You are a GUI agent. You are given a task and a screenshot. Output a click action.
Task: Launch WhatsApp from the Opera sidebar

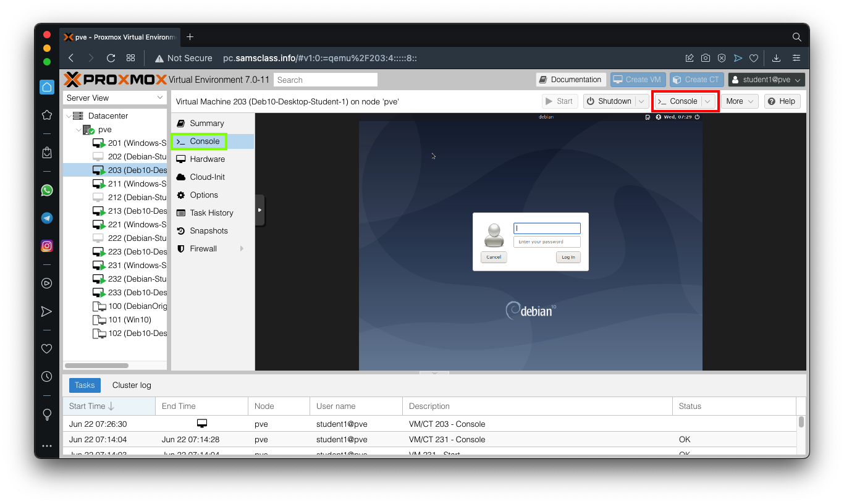pyautogui.click(x=47, y=190)
